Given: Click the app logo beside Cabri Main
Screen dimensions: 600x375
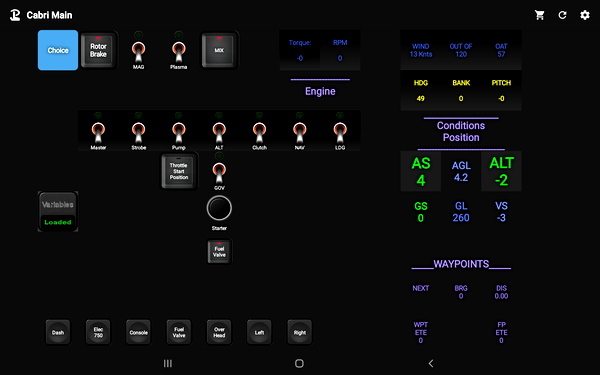Looking at the screenshot, I should (15, 15).
